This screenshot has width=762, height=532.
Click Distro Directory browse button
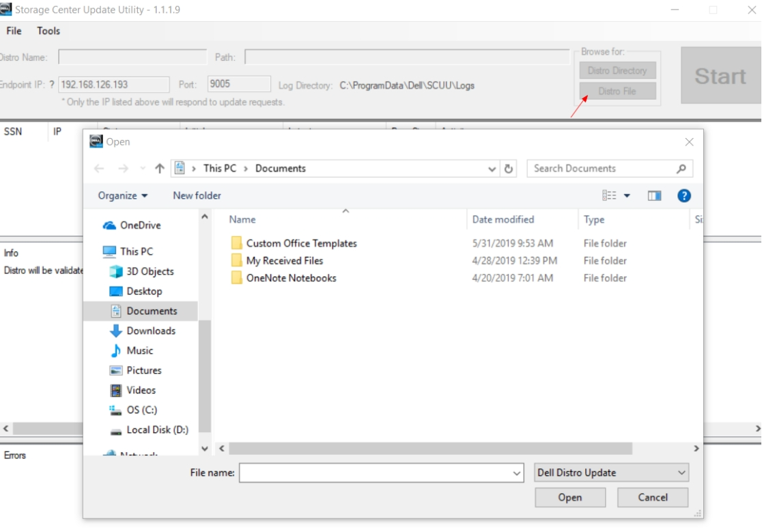pyautogui.click(x=617, y=71)
